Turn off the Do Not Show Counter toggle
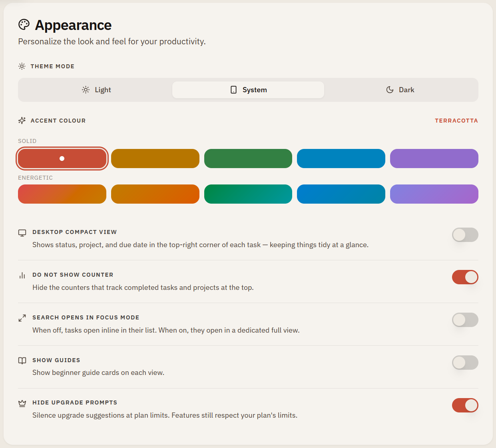 [x=465, y=277]
